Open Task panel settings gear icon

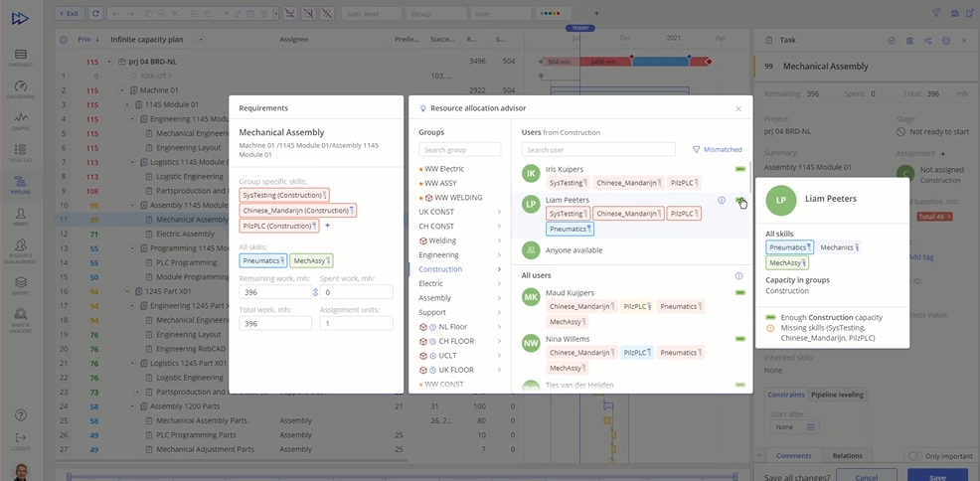[x=946, y=41]
